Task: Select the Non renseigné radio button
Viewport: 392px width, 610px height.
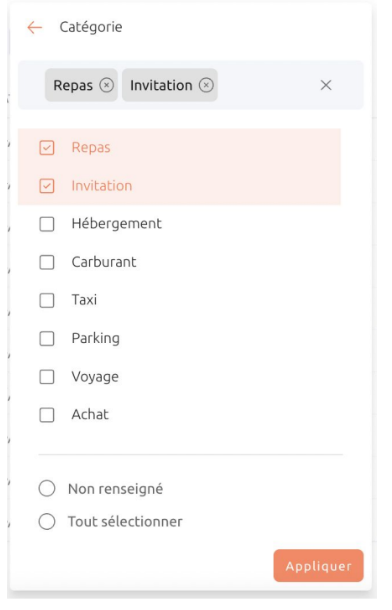Action: 47,489
